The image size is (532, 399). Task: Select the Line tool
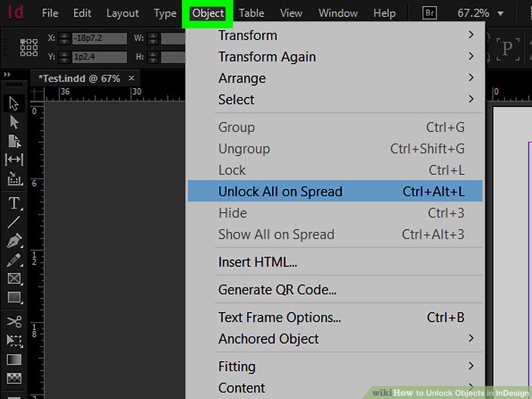(x=14, y=222)
